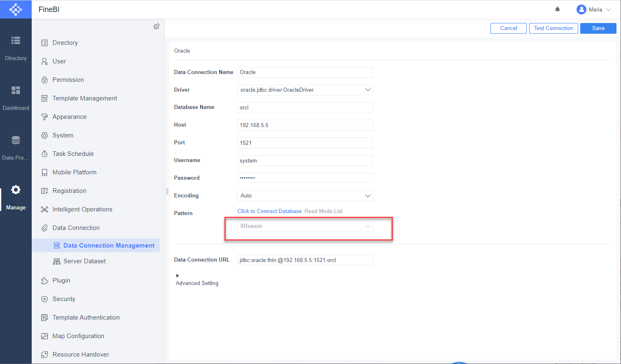Viewport: 621px width, 364px height.
Task: Open the Driver dropdown
Action: 305,90
